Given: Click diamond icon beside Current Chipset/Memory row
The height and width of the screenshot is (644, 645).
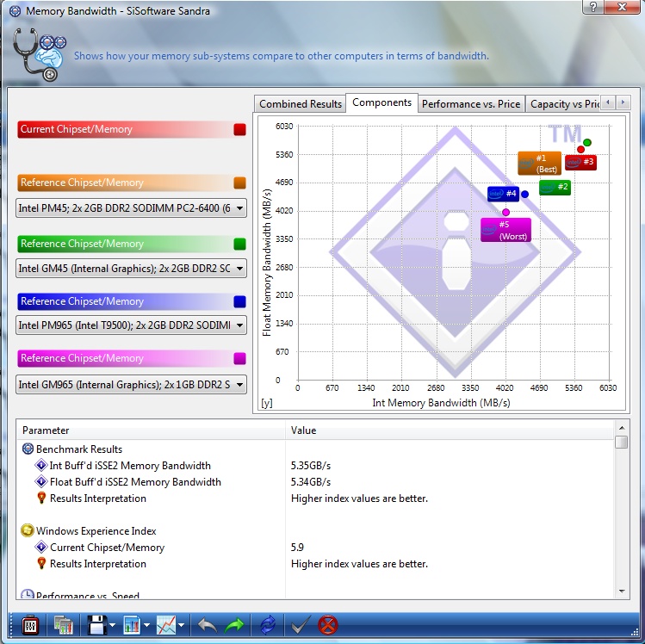Looking at the screenshot, I should click(x=41, y=547).
